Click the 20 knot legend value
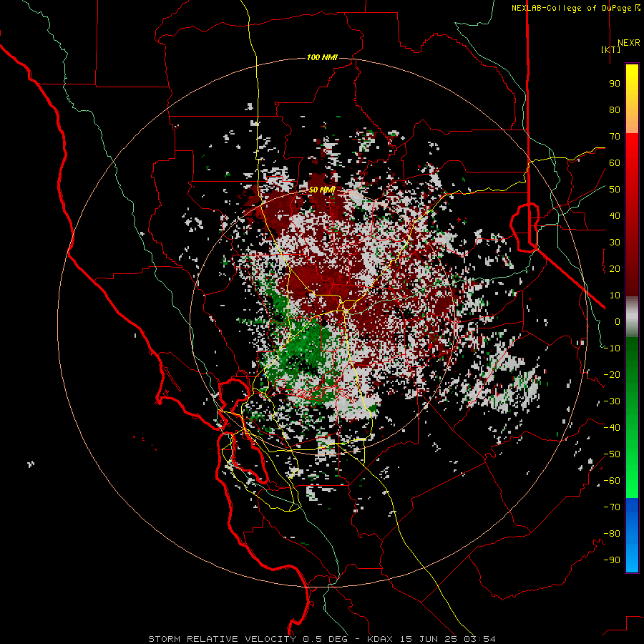This screenshot has width=644, height=644. tap(615, 269)
